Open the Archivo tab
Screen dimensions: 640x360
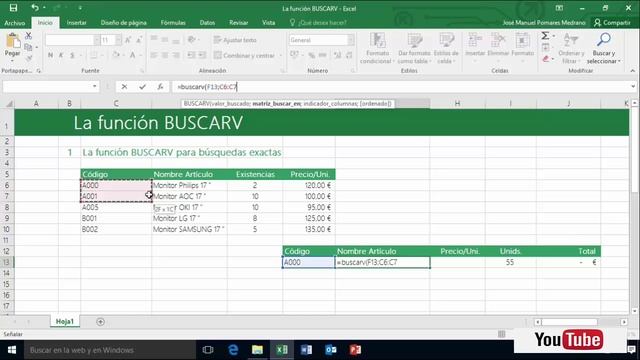pos(15,23)
